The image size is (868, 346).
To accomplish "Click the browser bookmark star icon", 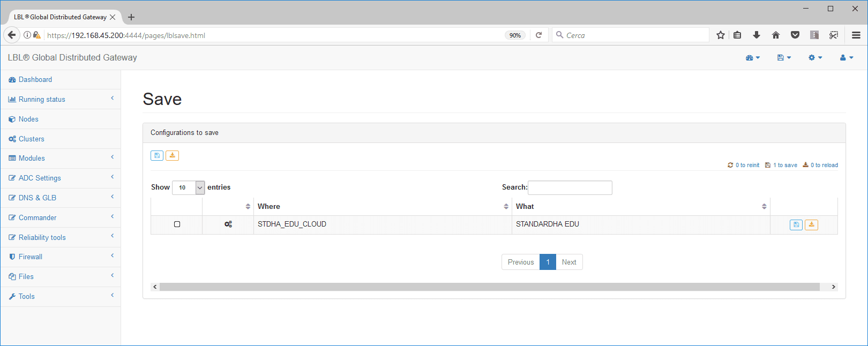I will (x=721, y=35).
